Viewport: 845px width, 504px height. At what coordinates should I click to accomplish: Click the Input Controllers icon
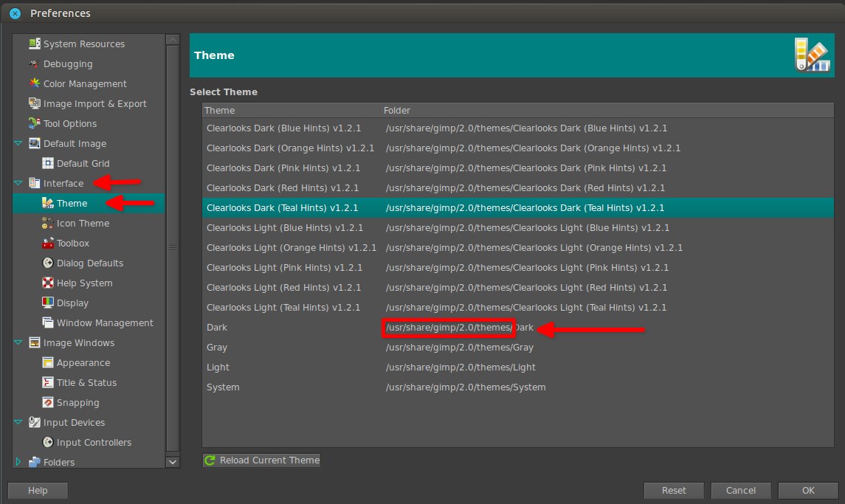48,443
